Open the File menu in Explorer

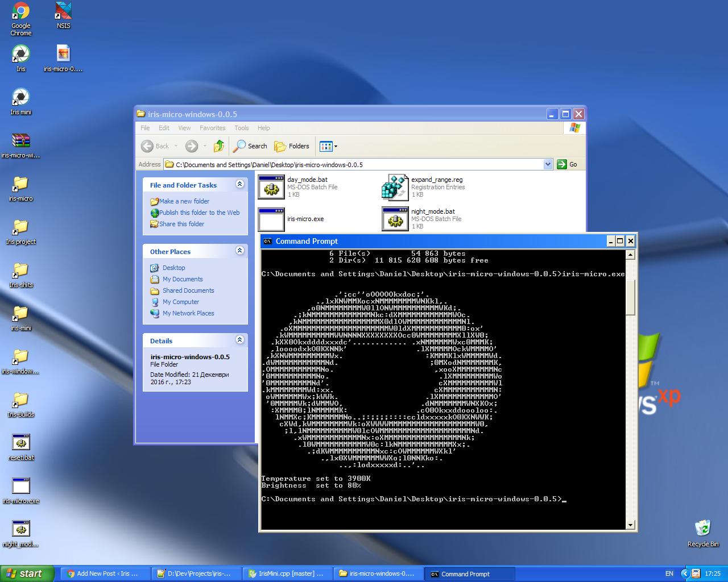pos(145,128)
